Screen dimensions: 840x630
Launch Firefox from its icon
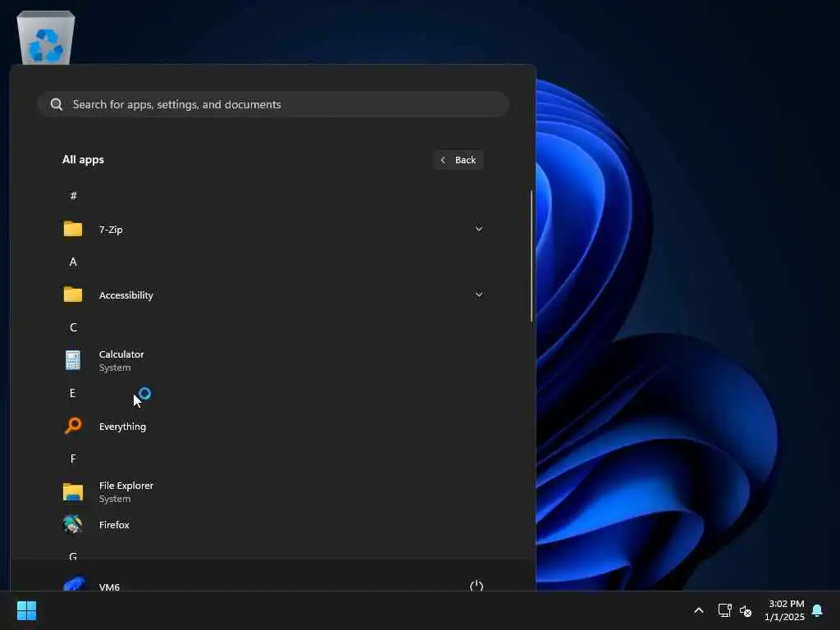click(72, 524)
